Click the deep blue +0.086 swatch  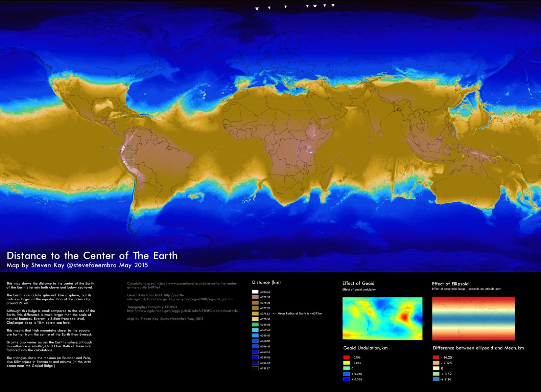click(347, 379)
